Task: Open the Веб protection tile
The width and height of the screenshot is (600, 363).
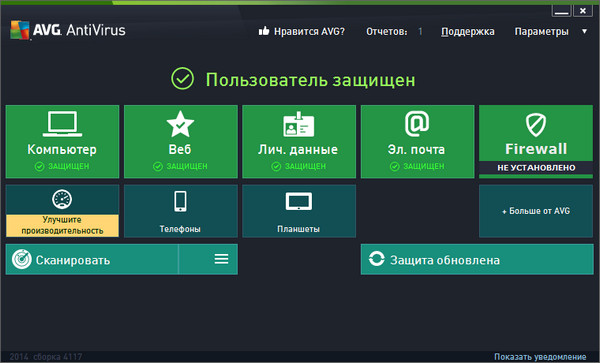Action: 181,142
